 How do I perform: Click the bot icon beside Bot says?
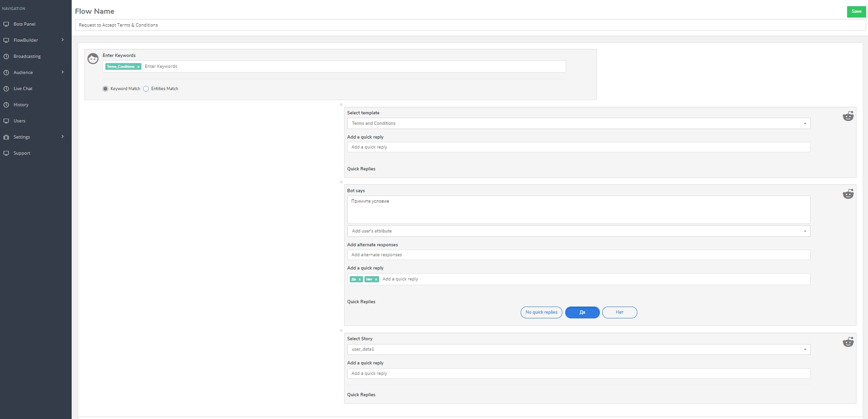(848, 194)
